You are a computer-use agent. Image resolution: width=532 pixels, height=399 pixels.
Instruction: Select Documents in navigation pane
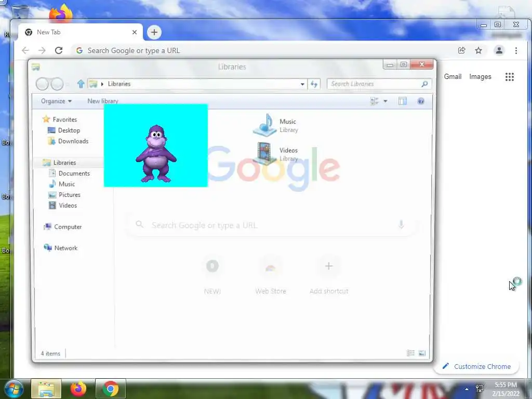(69, 174)
